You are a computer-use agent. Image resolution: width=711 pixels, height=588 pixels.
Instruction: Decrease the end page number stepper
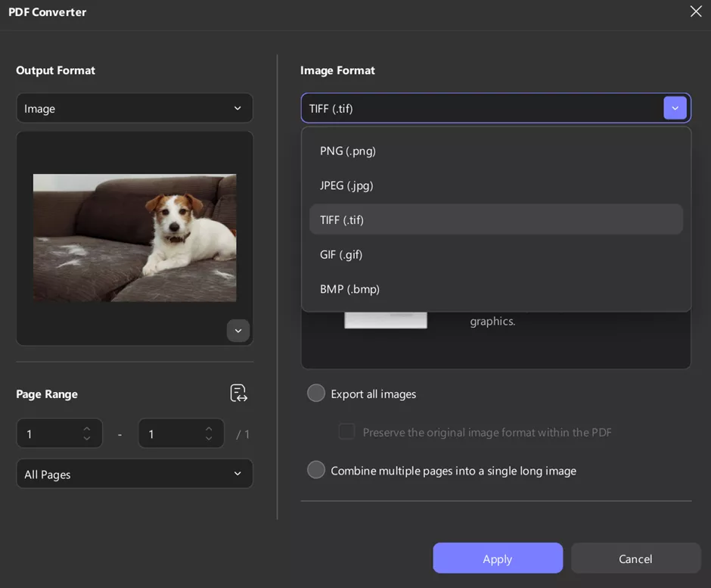209,439
